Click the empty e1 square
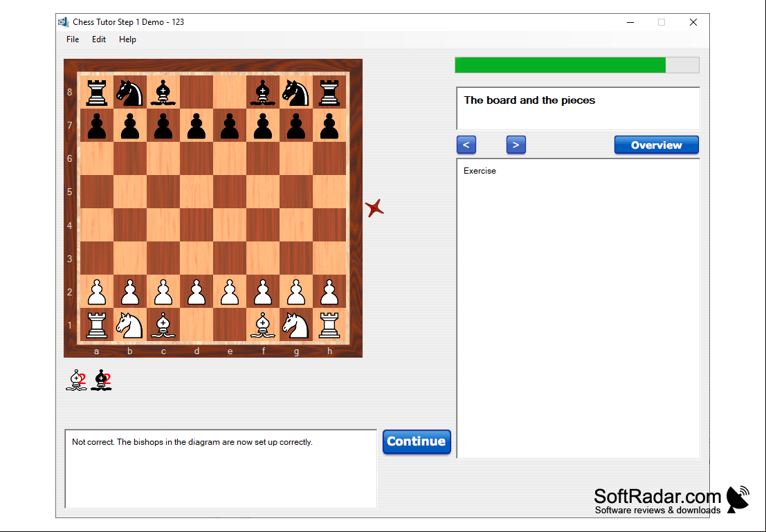Screen dimensions: 766x532 coord(230,324)
